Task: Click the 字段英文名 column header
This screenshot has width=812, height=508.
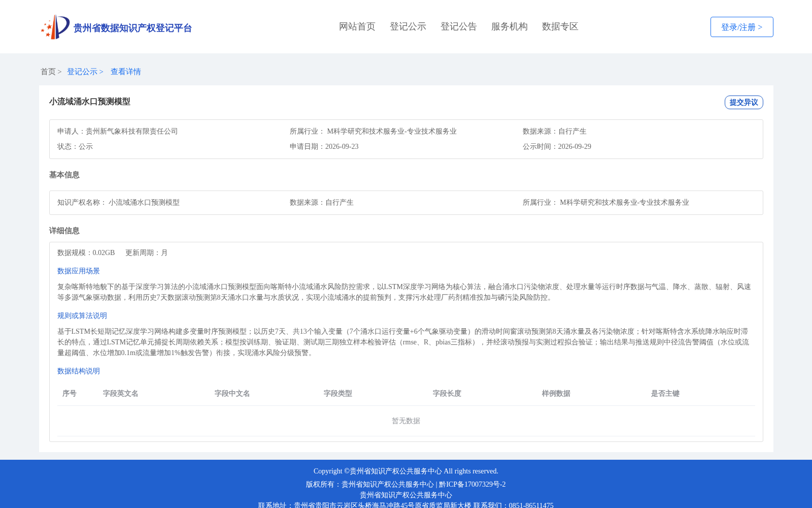Action: coord(121,393)
